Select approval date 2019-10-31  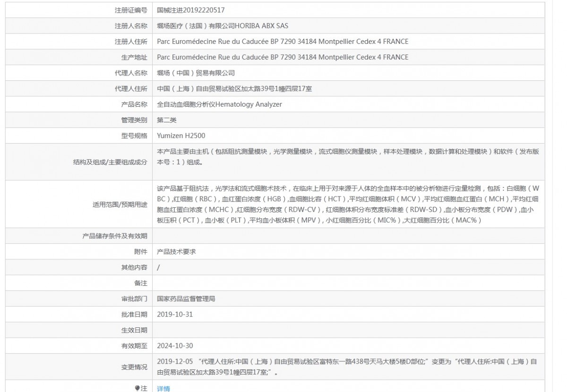pyautogui.click(x=175, y=314)
